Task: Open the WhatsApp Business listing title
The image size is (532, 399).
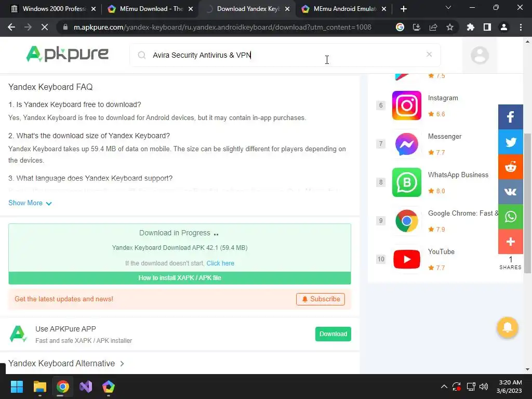Action: (458, 175)
